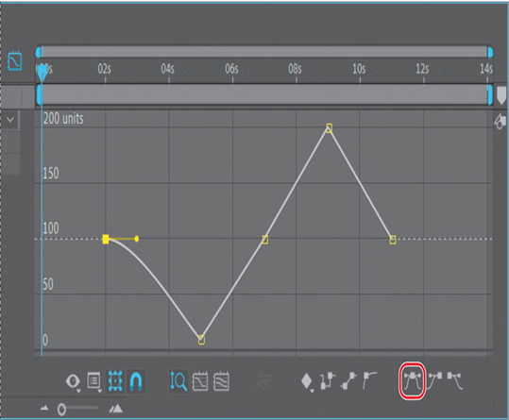Convert selected keyframes to Hold
Image resolution: width=509 pixels, height=420 pixels.
tap(327, 380)
